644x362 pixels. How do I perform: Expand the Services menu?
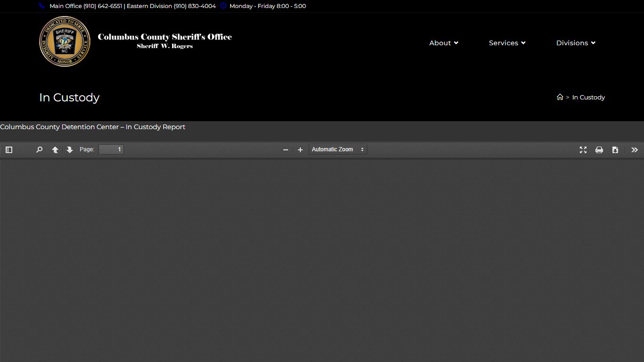[x=507, y=43]
